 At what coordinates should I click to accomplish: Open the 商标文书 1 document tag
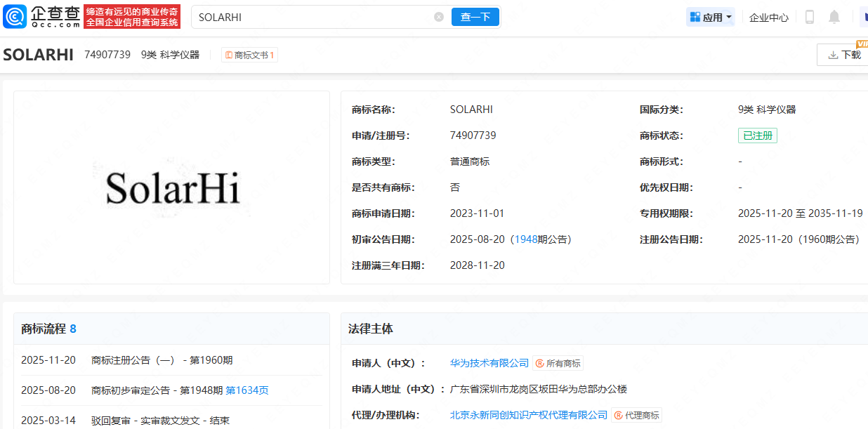tap(249, 54)
